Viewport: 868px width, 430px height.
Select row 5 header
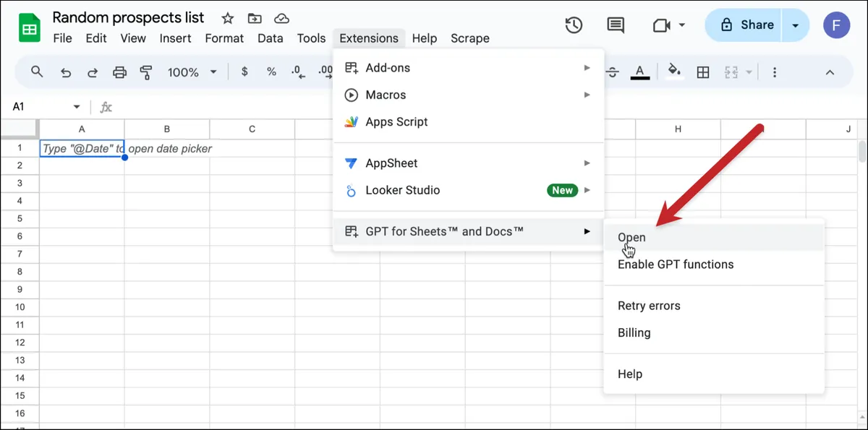[x=20, y=218]
